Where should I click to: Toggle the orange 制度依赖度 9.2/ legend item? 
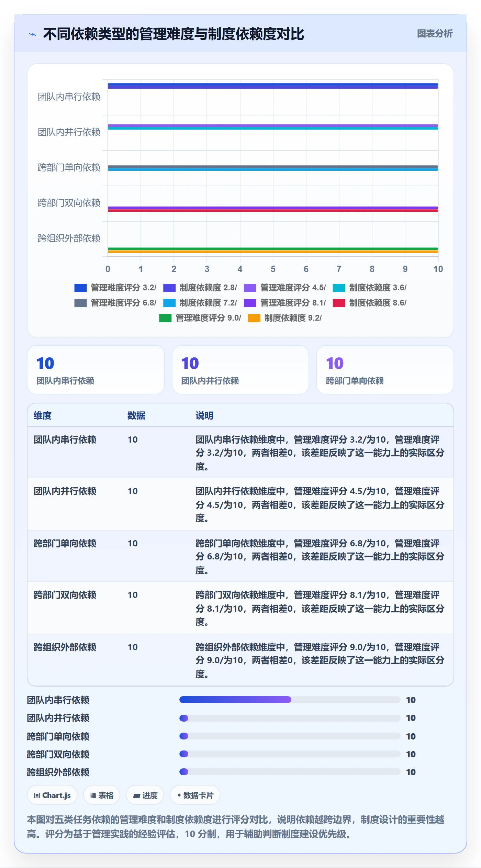pos(285,318)
